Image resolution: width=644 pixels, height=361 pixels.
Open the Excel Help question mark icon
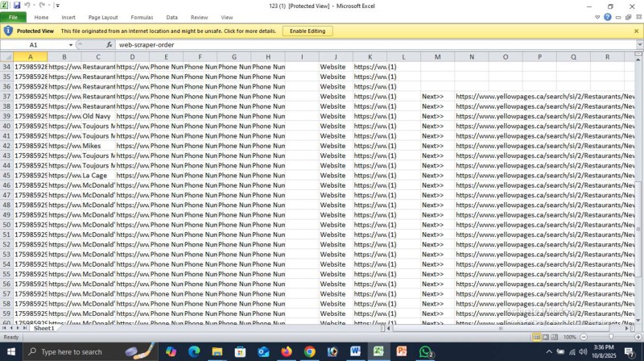pyautogui.click(x=608, y=17)
